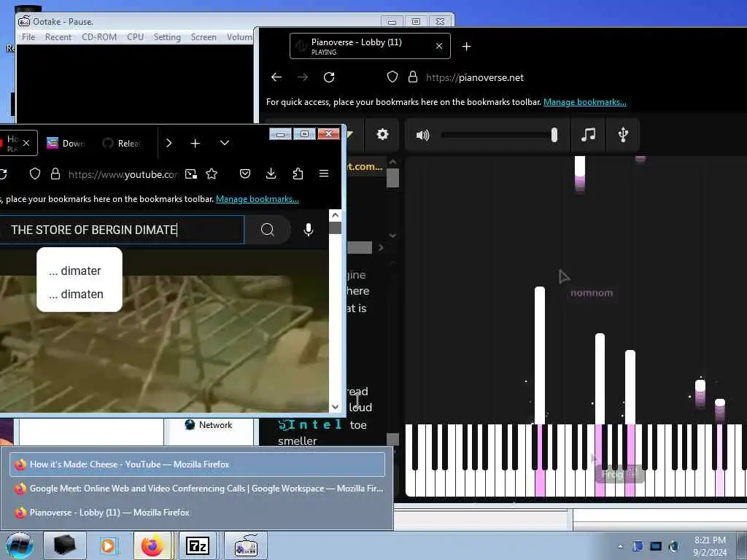Open 7-Zip from taskbar
The image size is (747, 560).
197,545
